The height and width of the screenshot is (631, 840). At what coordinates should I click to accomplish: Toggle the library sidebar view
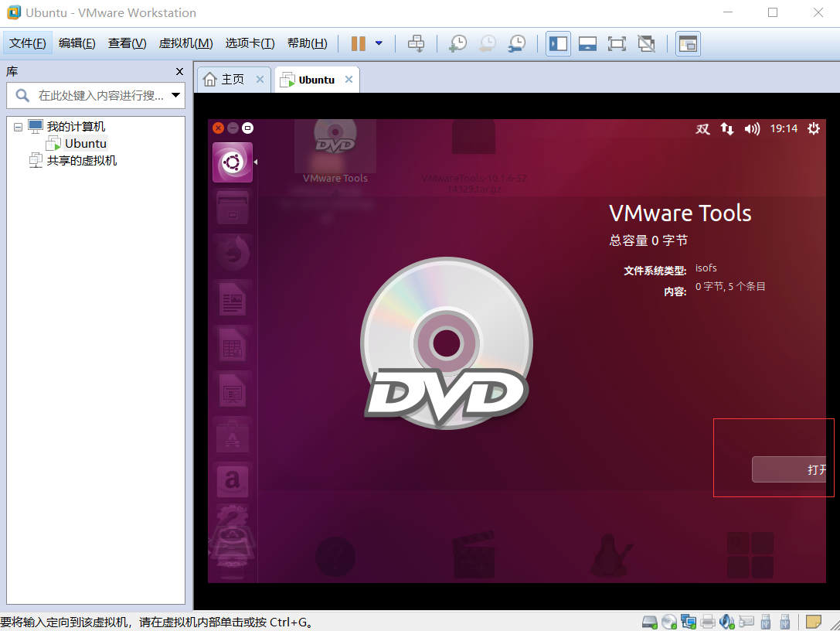coord(558,43)
